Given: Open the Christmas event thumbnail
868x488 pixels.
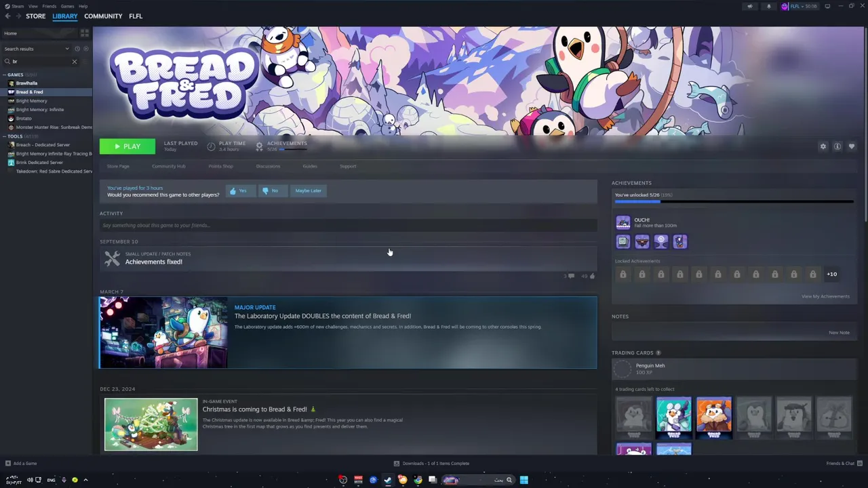Looking at the screenshot, I should [x=151, y=424].
